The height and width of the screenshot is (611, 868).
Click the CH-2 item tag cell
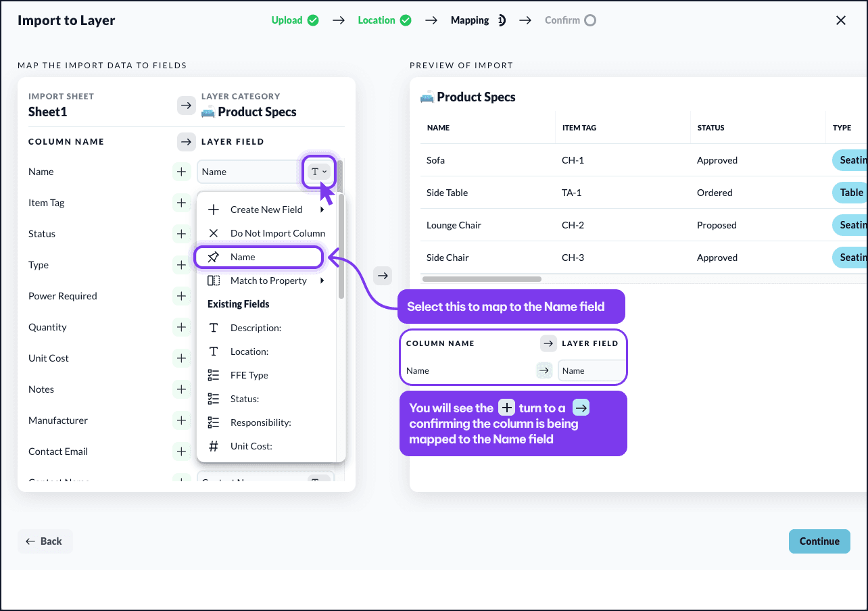click(573, 225)
